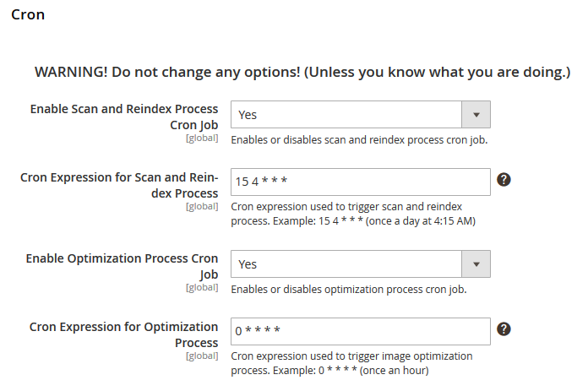The width and height of the screenshot is (588, 391).
Task: Focus the '15 4 * * *' cron expression field
Action: point(360,182)
